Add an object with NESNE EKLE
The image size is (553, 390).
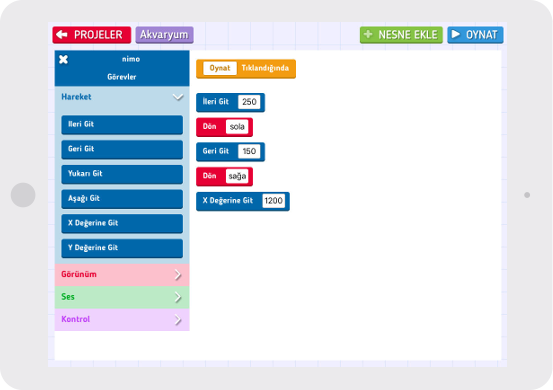click(401, 35)
